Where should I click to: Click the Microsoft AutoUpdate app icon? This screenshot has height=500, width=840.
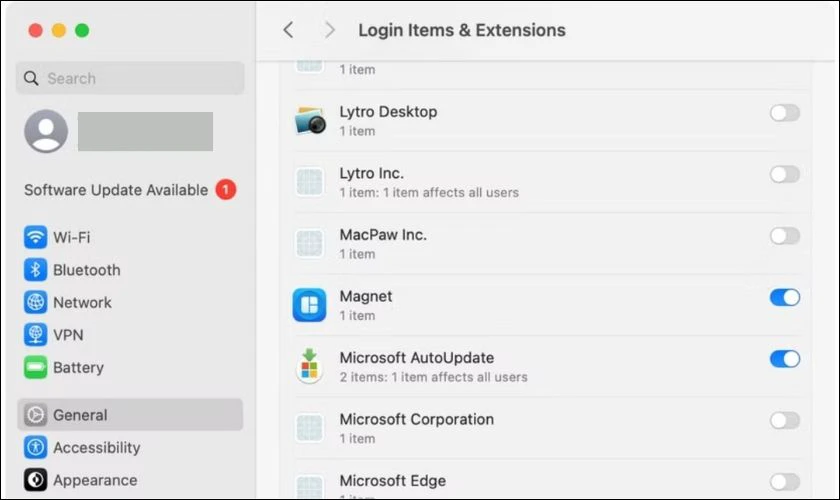[x=309, y=366]
